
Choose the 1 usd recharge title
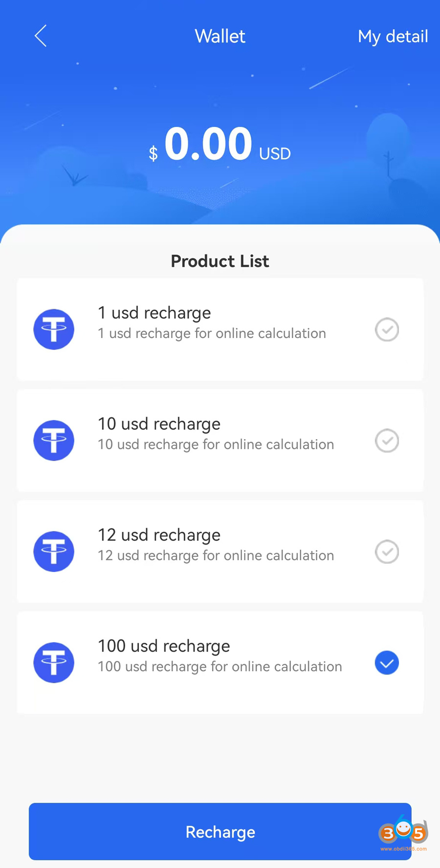tap(154, 313)
